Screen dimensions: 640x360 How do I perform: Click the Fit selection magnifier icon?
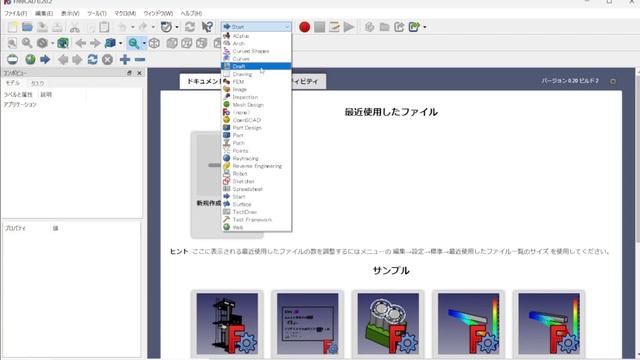pyautogui.click(x=27, y=43)
